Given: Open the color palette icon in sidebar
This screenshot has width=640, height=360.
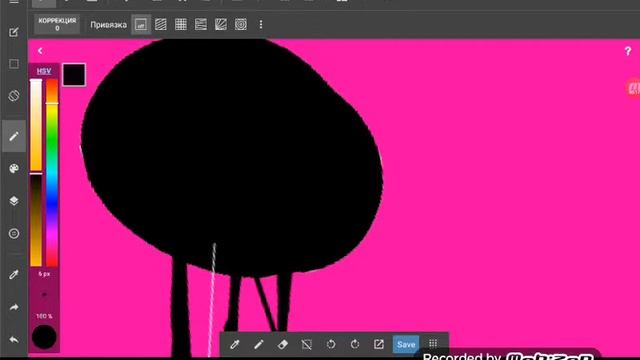Looking at the screenshot, I should 14,169.
